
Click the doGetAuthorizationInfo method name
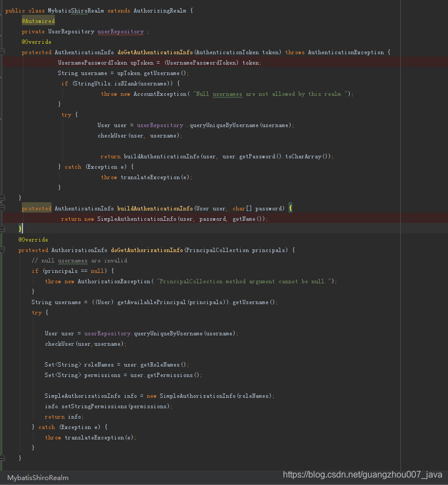point(147,250)
